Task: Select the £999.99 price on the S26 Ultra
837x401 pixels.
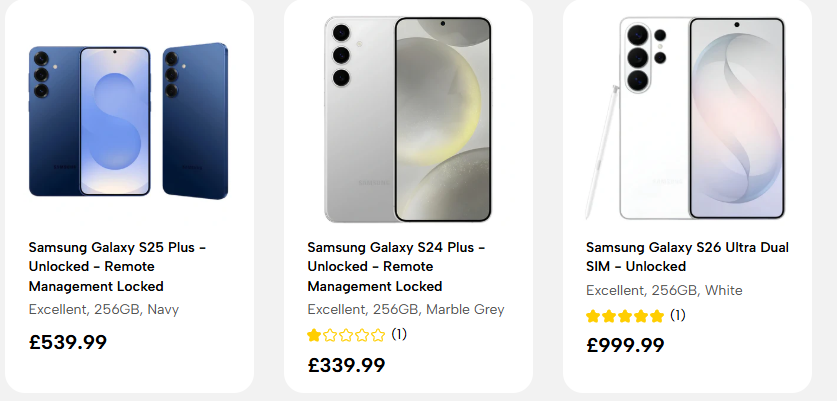Action: click(x=625, y=345)
